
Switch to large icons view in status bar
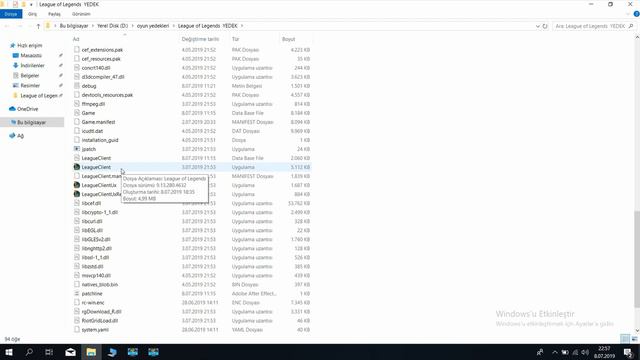(634, 339)
